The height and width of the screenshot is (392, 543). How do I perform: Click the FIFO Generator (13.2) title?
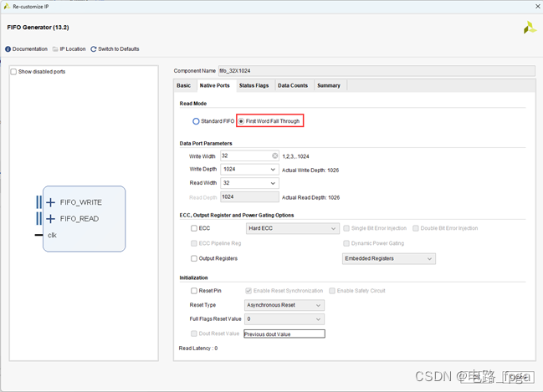38,28
